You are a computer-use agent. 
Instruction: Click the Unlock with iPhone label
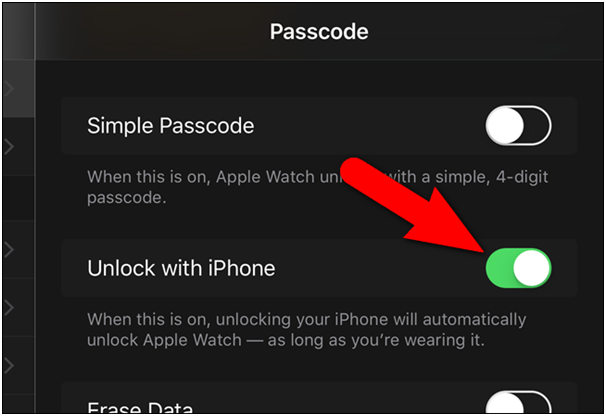coord(181,268)
